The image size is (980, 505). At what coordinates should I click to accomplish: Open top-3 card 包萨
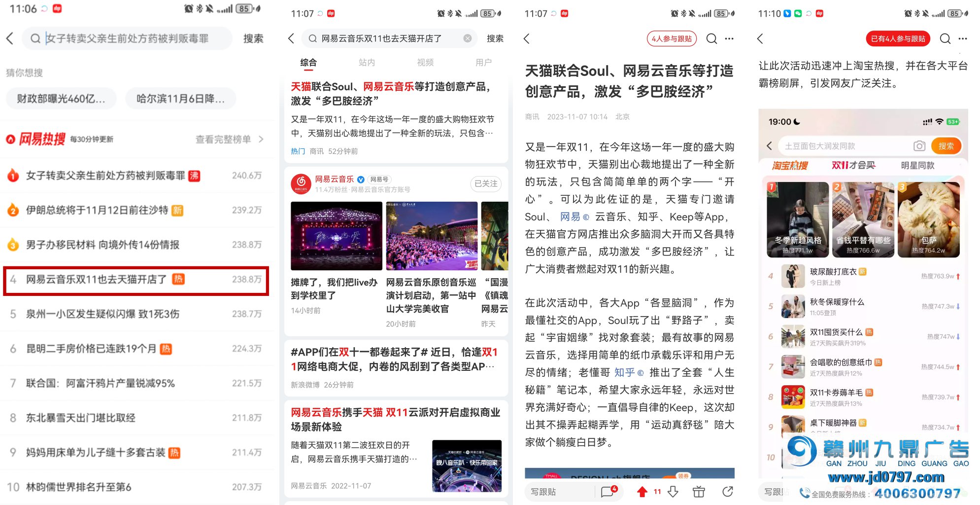[x=928, y=219]
